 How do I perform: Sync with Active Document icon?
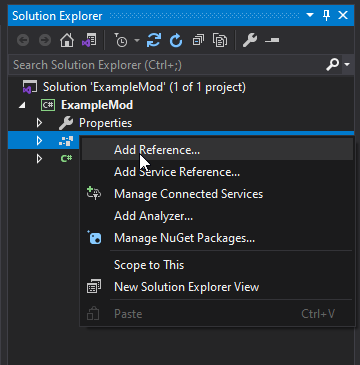154,41
